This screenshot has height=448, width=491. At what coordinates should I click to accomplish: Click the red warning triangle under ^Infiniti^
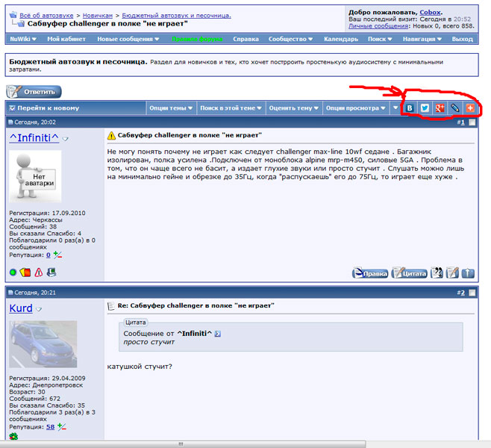(x=39, y=273)
